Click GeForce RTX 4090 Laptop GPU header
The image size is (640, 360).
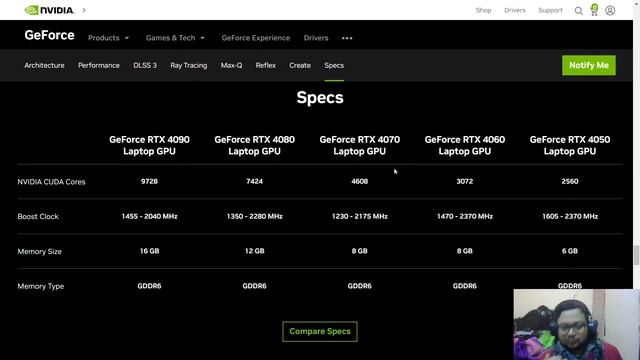(x=149, y=145)
